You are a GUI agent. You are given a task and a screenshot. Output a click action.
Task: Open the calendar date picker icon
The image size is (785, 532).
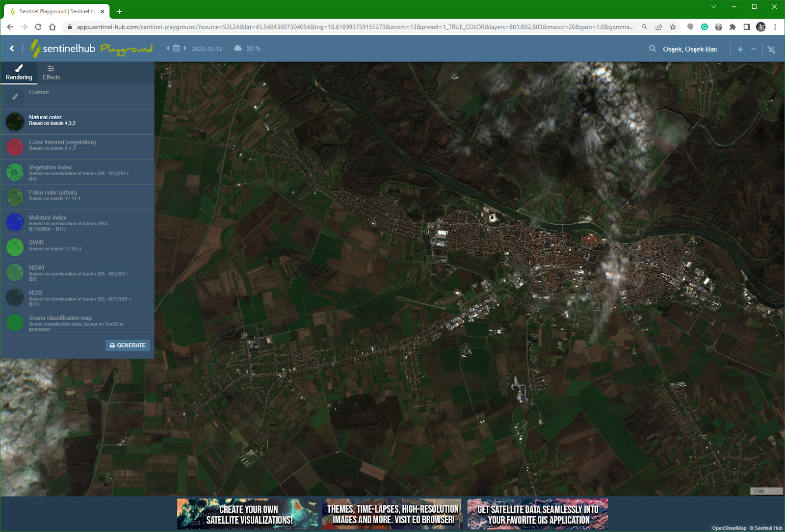click(x=176, y=48)
